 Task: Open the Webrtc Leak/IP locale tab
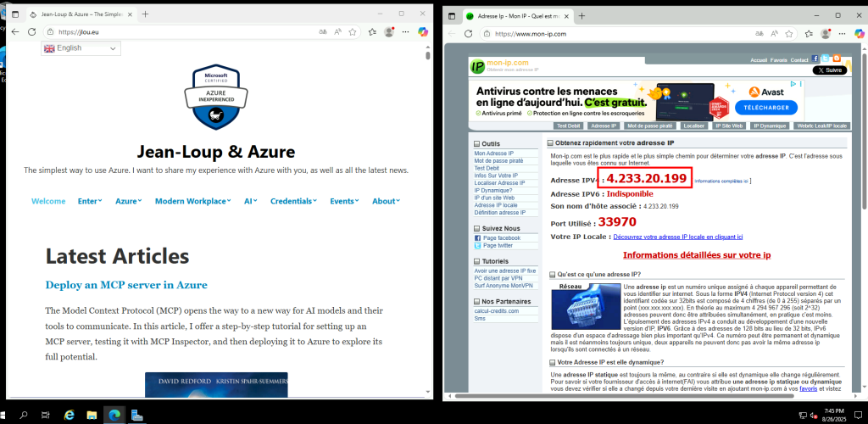tap(822, 126)
